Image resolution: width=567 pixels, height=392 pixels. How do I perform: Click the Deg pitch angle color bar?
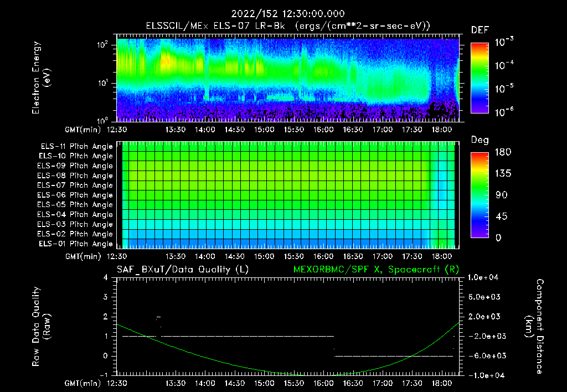[x=480, y=195]
